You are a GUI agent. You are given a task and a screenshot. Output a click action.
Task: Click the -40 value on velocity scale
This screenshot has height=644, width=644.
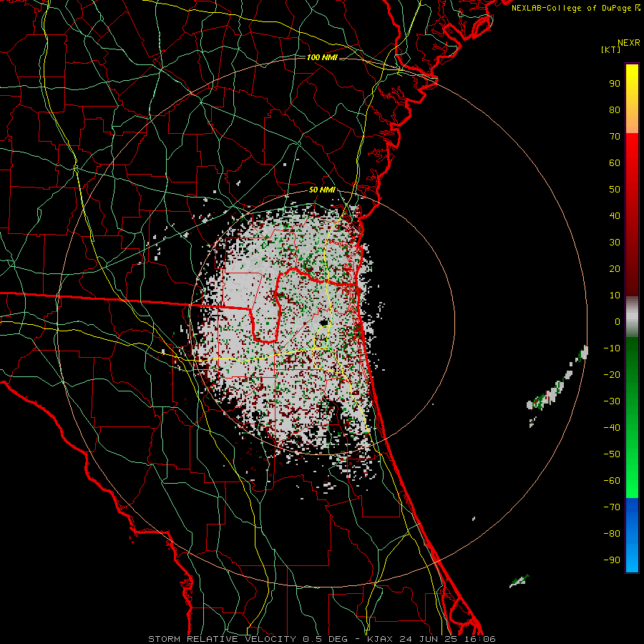pyautogui.click(x=612, y=428)
